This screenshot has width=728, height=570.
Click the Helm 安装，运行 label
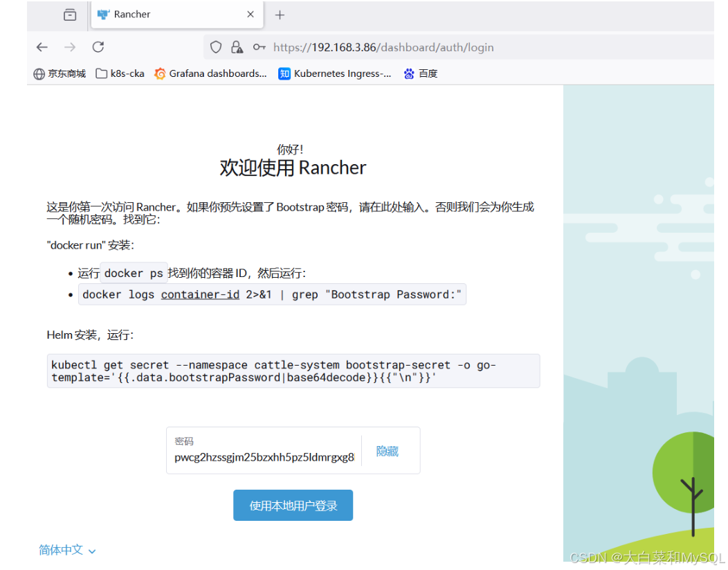click(x=90, y=335)
